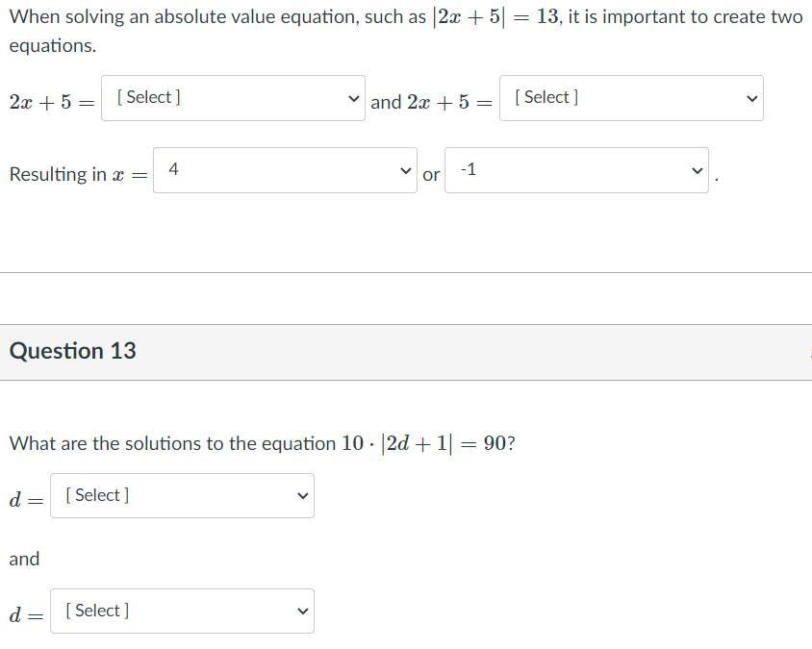Click chevron arrow of first 2x+5 dropdown

[354, 99]
